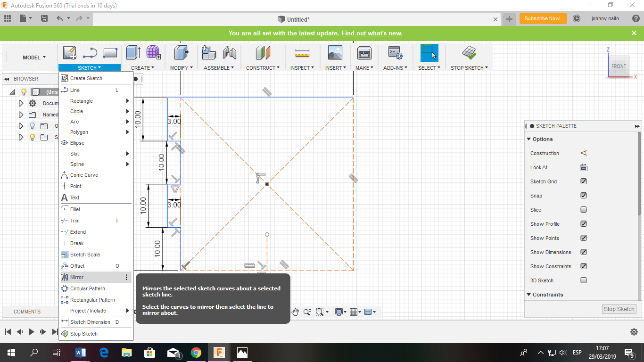Choose Trim from the Sketch menu

[x=96, y=221]
